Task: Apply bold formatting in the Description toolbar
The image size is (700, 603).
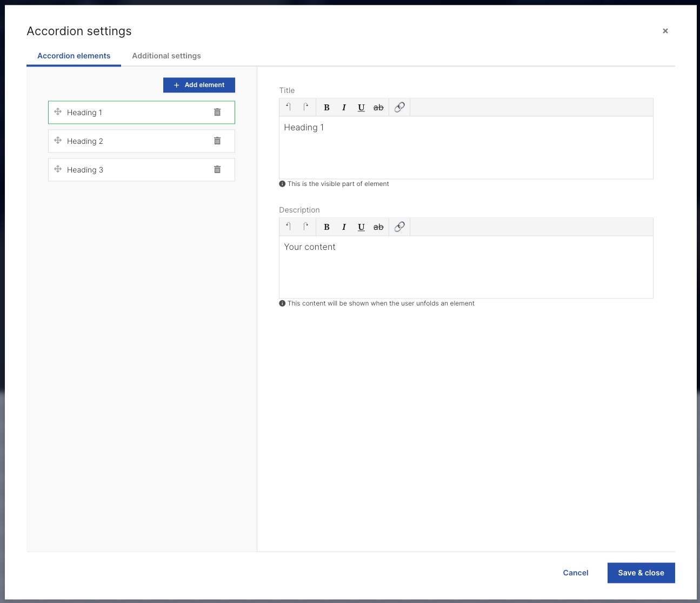Action: click(326, 227)
